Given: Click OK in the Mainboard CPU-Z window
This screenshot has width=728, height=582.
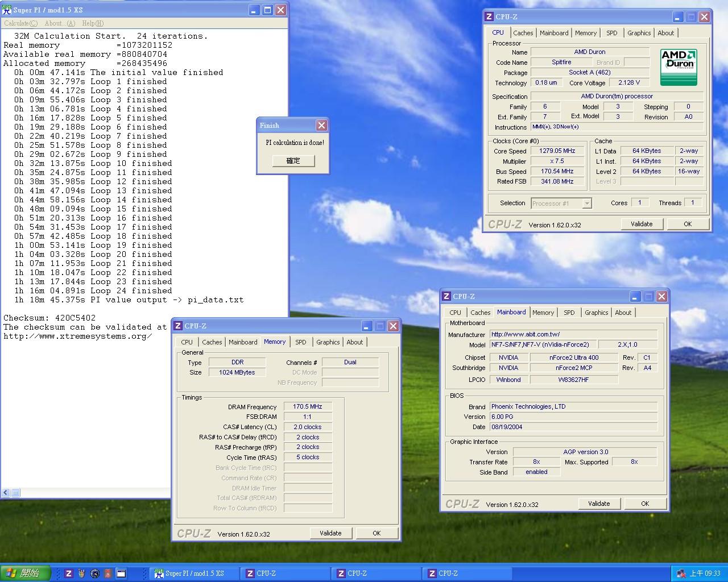Looking at the screenshot, I should (x=645, y=504).
